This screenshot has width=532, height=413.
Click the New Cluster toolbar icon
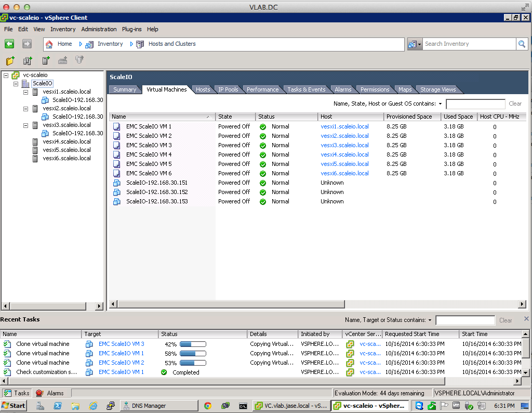coord(28,61)
